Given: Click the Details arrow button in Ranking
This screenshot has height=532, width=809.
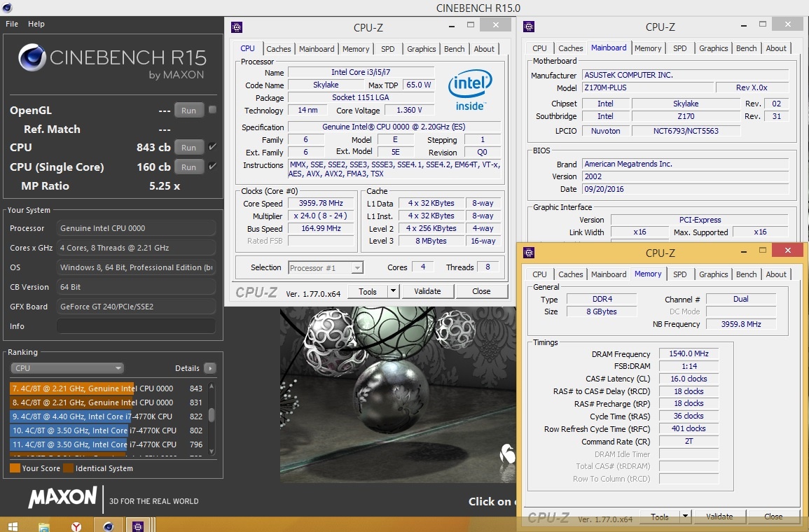Looking at the screenshot, I should 210,368.
